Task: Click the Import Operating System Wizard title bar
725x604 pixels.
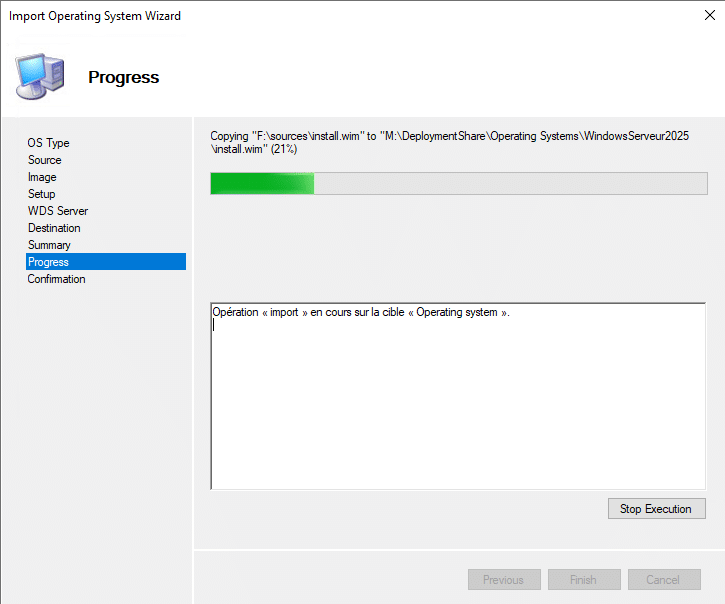Action: coord(300,16)
